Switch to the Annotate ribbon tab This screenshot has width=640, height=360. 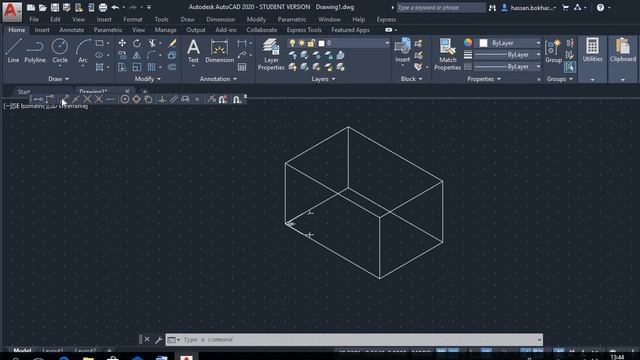pyautogui.click(x=71, y=30)
